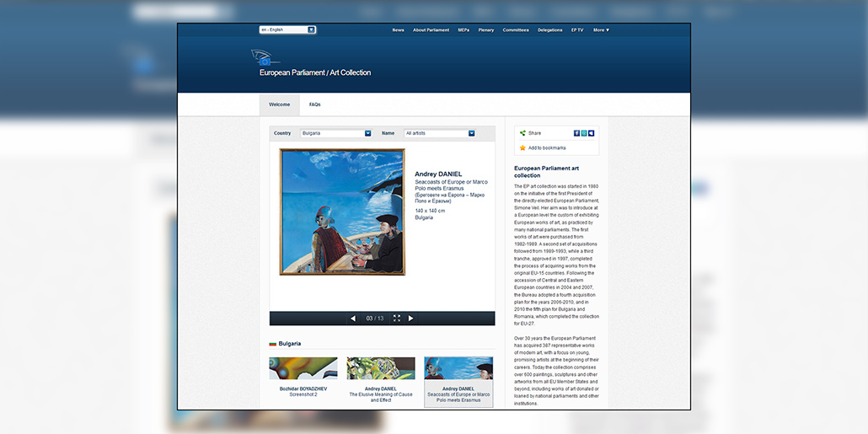Open the language selector en - English
Image resolution: width=868 pixels, height=434 pixels.
point(287,29)
